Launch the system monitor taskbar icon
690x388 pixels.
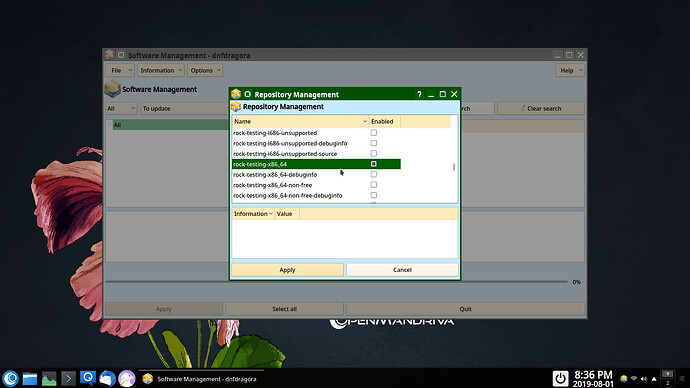click(49, 378)
